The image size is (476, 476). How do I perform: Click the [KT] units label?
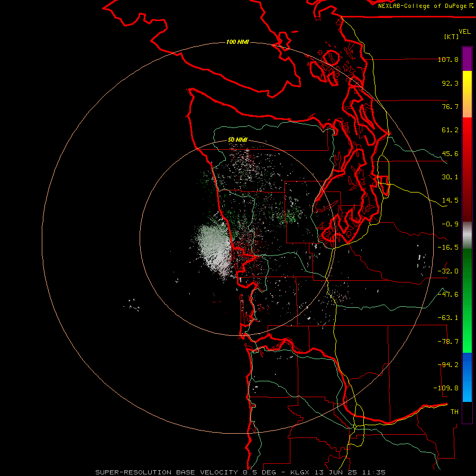pos(452,36)
